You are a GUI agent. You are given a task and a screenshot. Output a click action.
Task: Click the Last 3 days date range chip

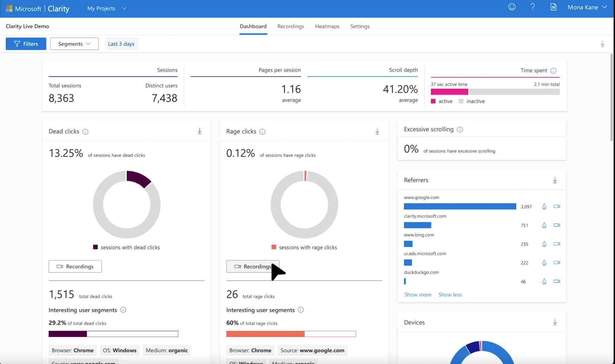[x=121, y=44]
